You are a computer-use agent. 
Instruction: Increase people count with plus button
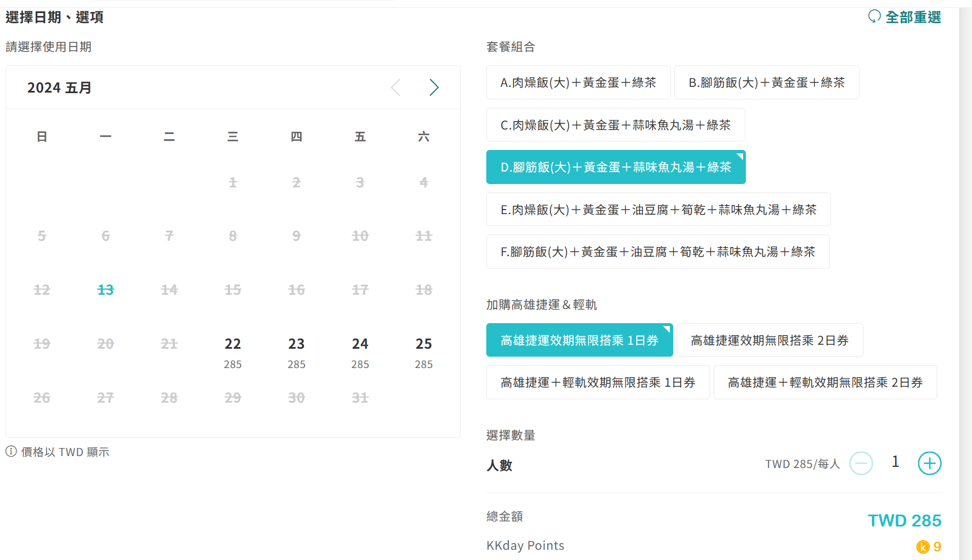click(x=929, y=463)
